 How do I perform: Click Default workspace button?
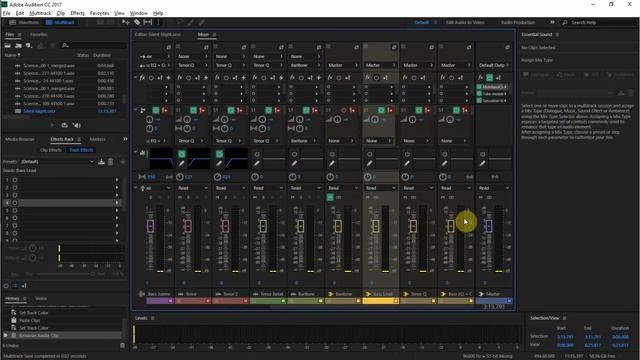tap(421, 22)
